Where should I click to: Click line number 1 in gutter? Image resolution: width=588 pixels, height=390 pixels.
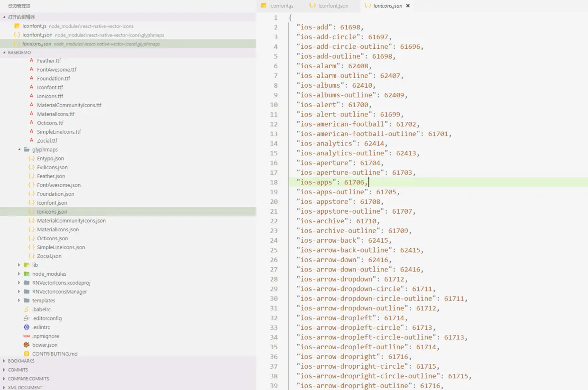click(276, 18)
